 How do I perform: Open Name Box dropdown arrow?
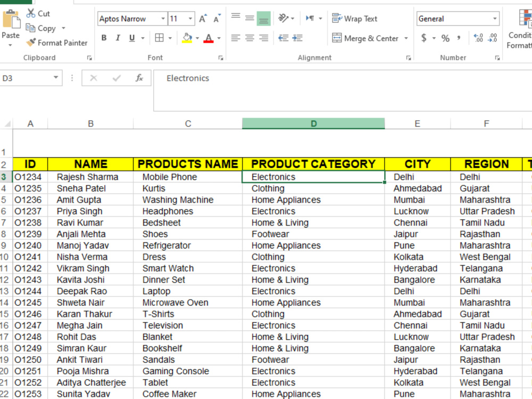coord(56,78)
